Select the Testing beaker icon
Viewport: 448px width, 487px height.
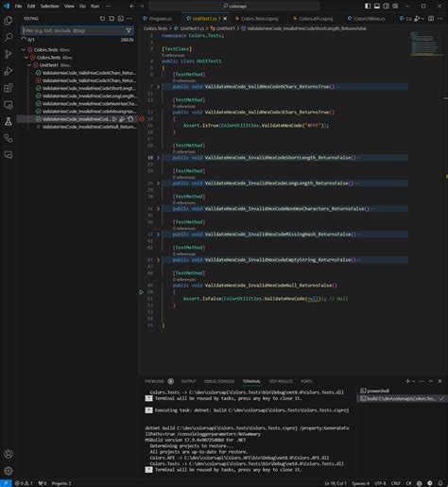[x=9, y=121]
